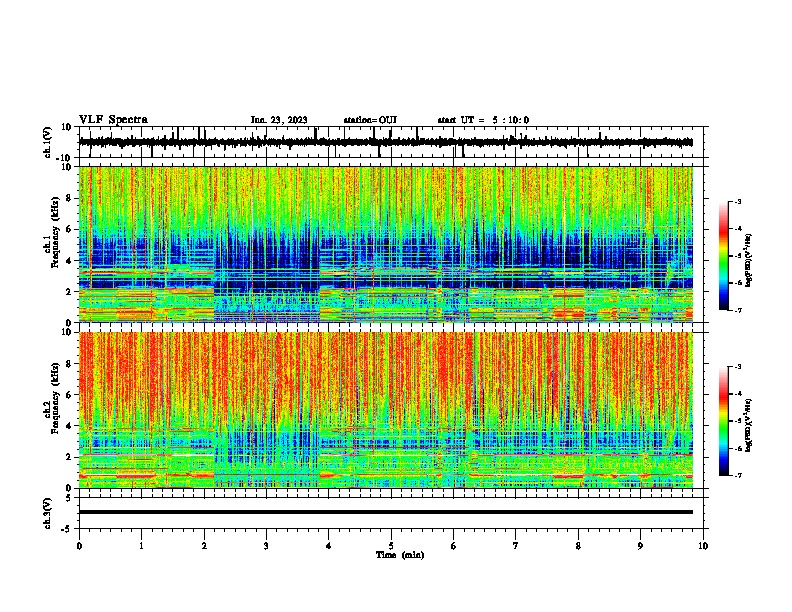Select the ch.1 'Frequency (kHz)' axis label
The image size is (792, 612).
[55, 231]
